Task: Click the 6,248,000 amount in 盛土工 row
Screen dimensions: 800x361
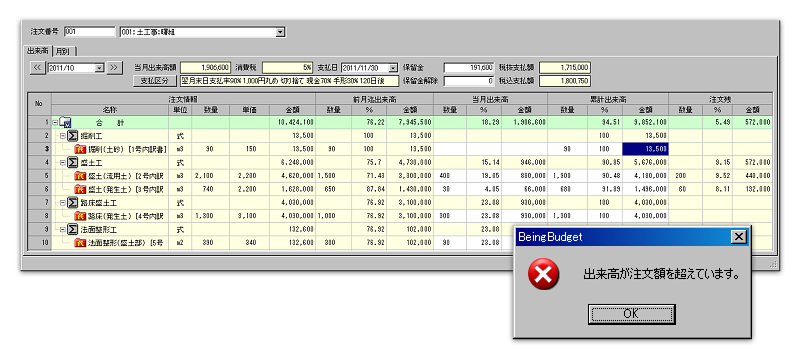Action: [x=293, y=162]
